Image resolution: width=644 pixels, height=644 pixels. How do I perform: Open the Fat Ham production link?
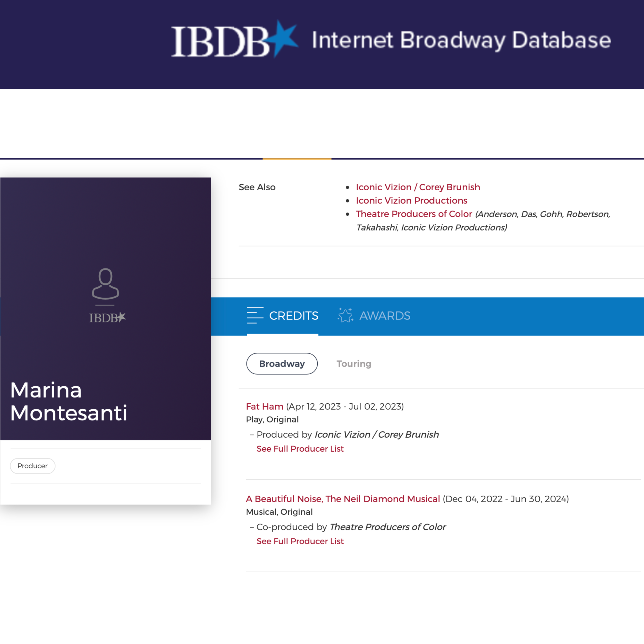(264, 406)
